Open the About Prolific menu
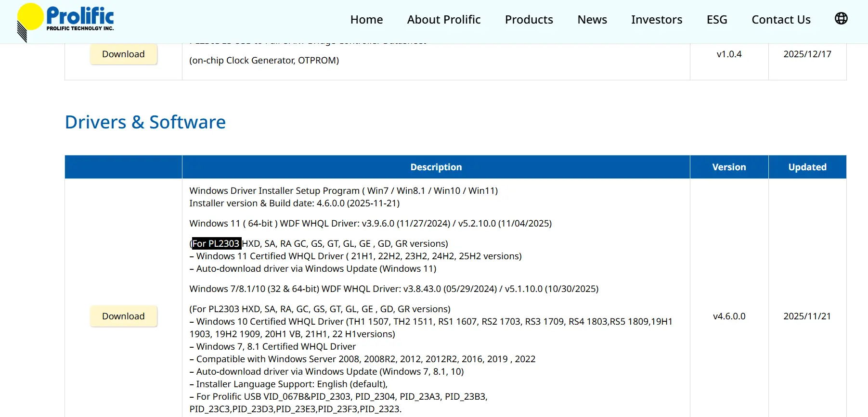Image resolution: width=868 pixels, height=417 pixels. (443, 20)
